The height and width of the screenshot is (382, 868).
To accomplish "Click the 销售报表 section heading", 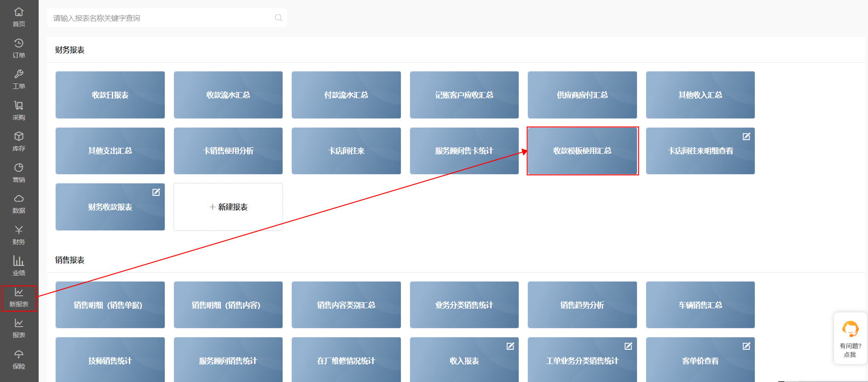I will [x=70, y=260].
